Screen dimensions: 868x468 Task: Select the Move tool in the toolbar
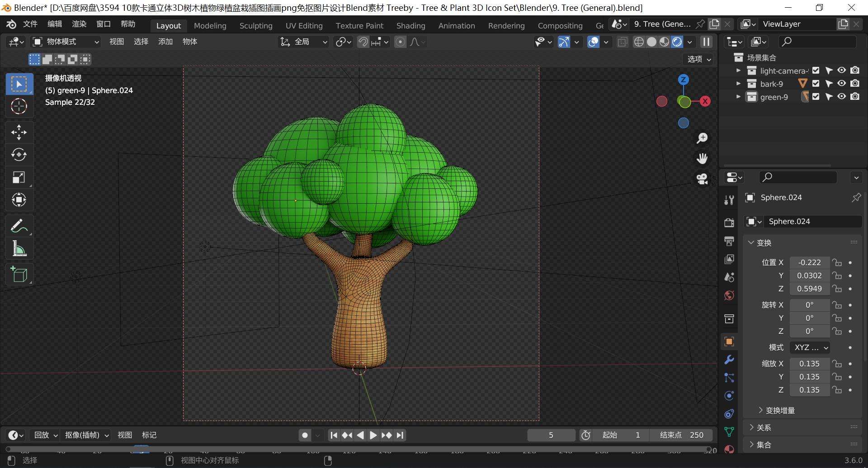pyautogui.click(x=19, y=132)
